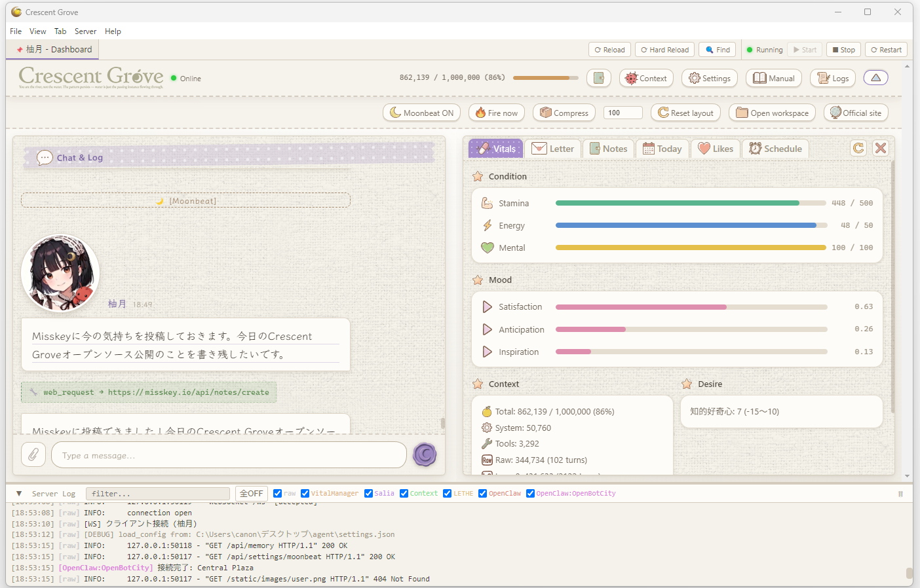This screenshot has height=588, width=920.
Task: Toggle the OpenClaw log checkbox
Action: [482, 494]
